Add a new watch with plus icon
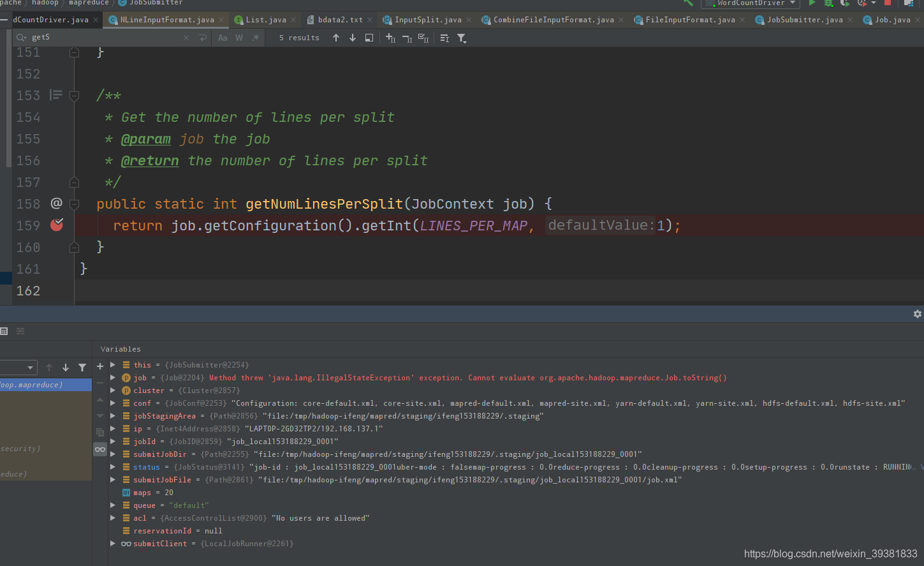This screenshot has width=924, height=566. [100, 366]
